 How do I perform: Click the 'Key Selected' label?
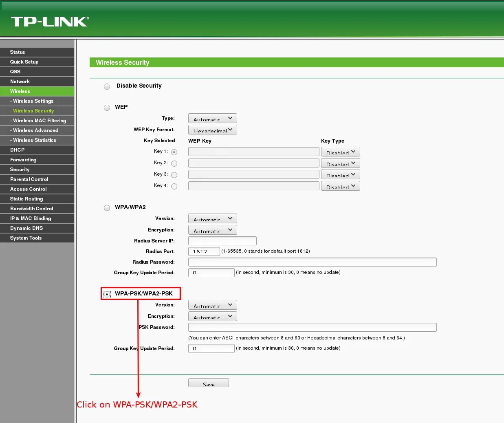159,141
